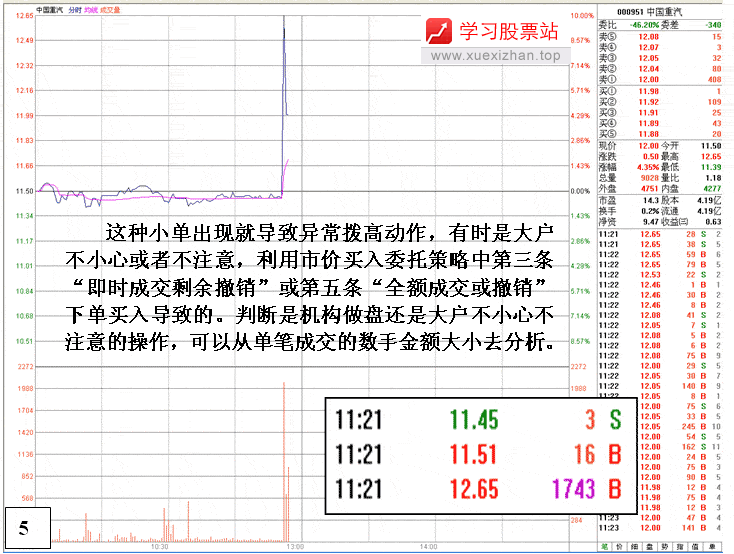
Task: Select the 11:22 tick at 12.53 22 S
Action: coord(660,275)
